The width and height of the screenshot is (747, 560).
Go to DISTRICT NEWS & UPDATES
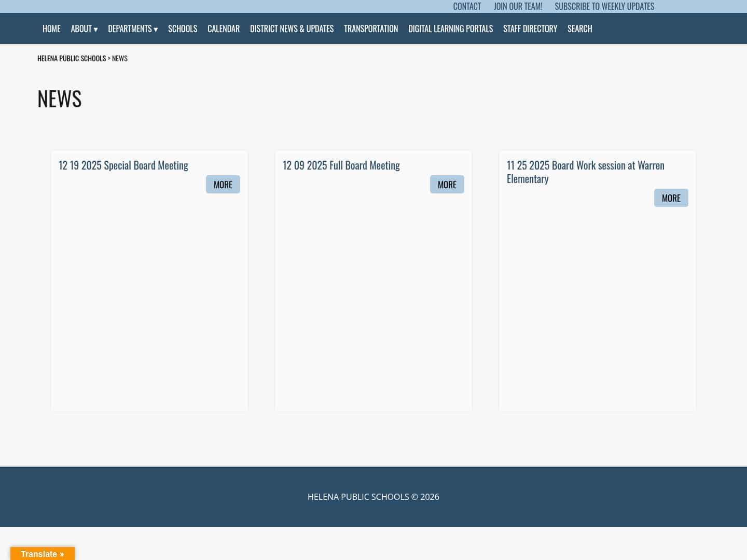(292, 29)
